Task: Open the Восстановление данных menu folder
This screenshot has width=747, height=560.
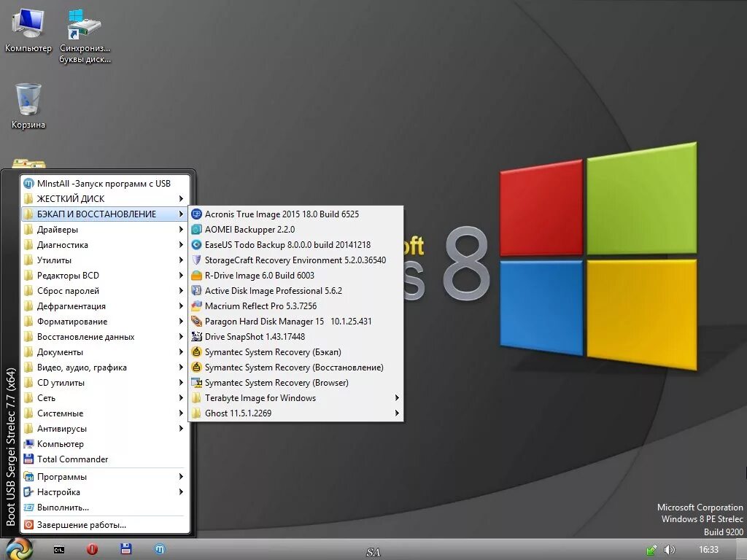Action: (104, 337)
